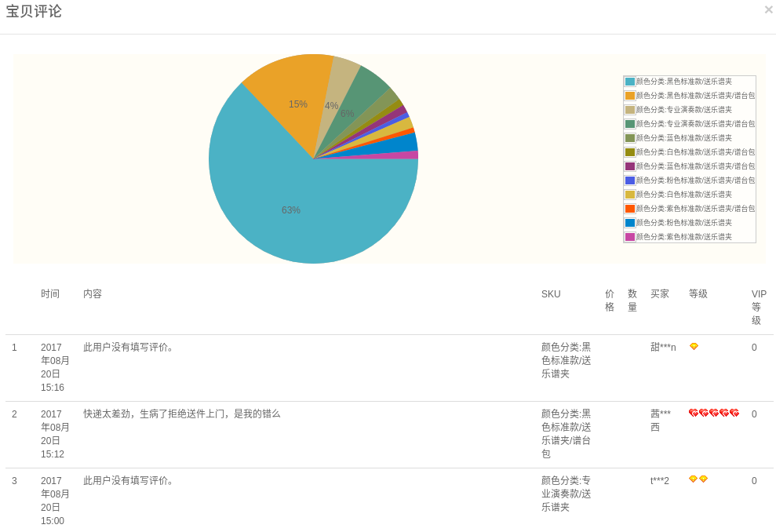
Task: Close the 宝贝评论 dialog
Action: (x=769, y=9)
